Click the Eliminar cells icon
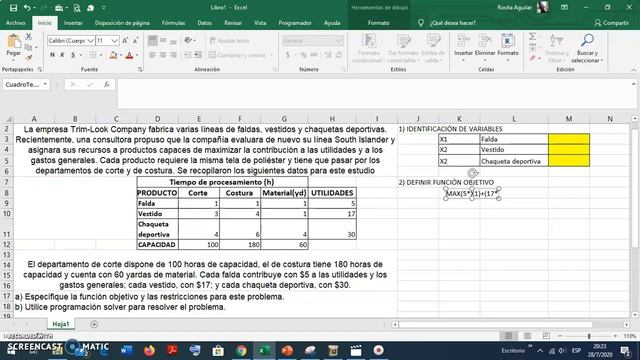The width and height of the screenshot is (640, 360). [485, 47]
